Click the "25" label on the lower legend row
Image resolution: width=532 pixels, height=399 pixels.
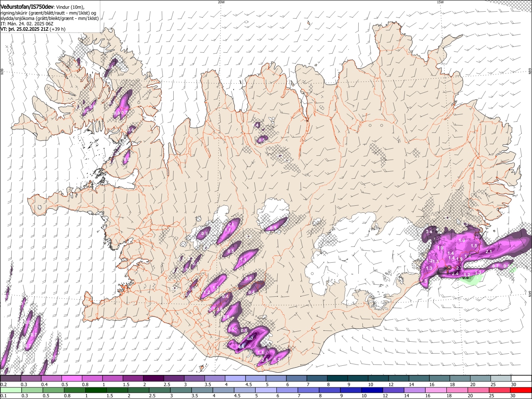493,396
